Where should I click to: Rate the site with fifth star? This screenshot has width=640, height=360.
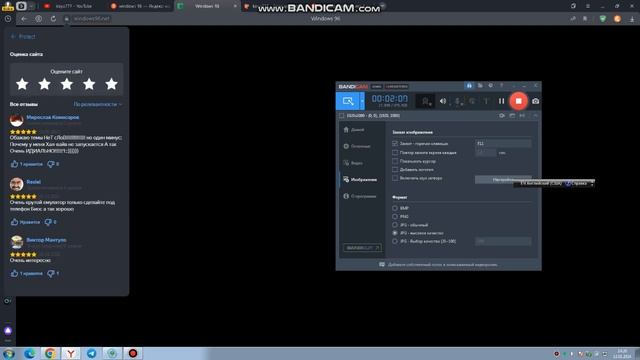(111, 84)
